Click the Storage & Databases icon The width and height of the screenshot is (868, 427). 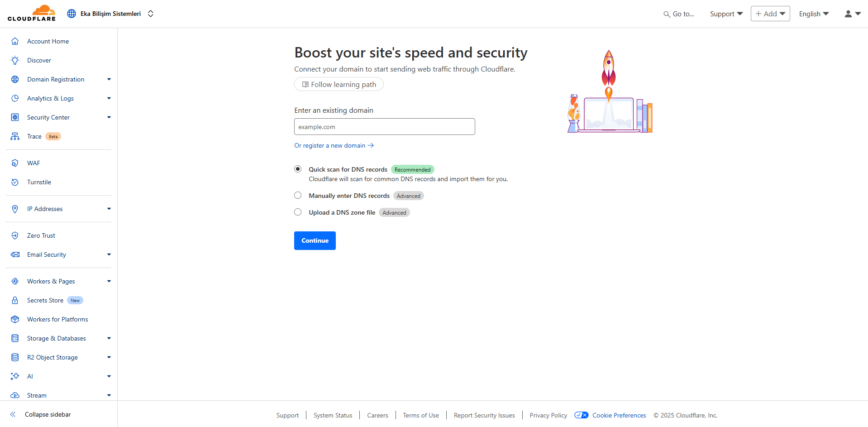15,338
